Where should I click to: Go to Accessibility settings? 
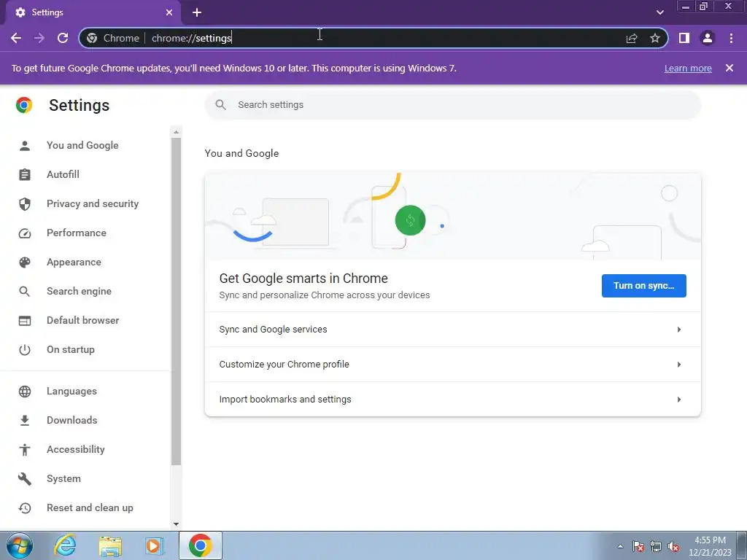[x=75, y=449]
